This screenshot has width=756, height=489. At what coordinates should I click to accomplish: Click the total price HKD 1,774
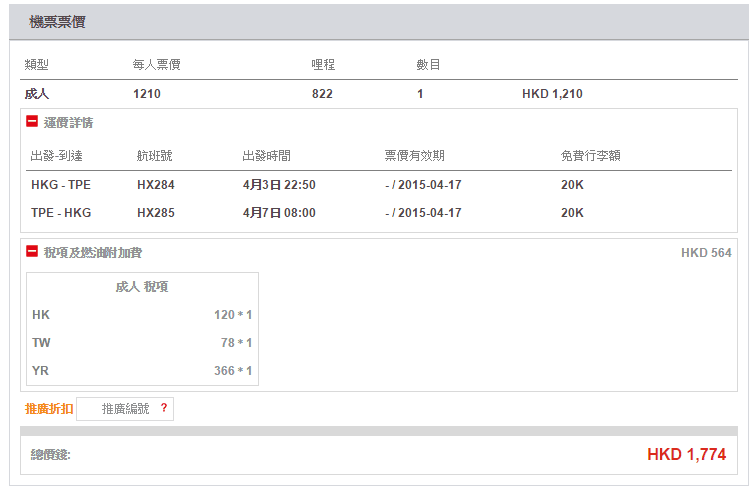(x=686, y=455)
